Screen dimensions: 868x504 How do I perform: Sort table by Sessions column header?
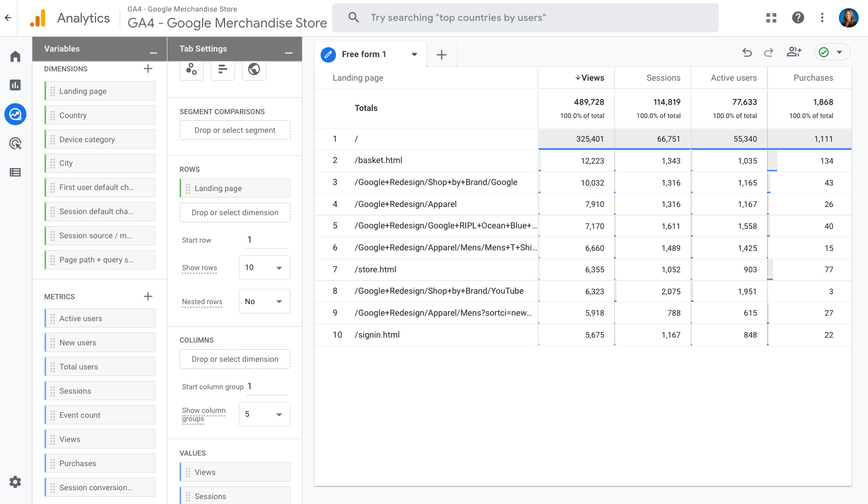(663, 78)
